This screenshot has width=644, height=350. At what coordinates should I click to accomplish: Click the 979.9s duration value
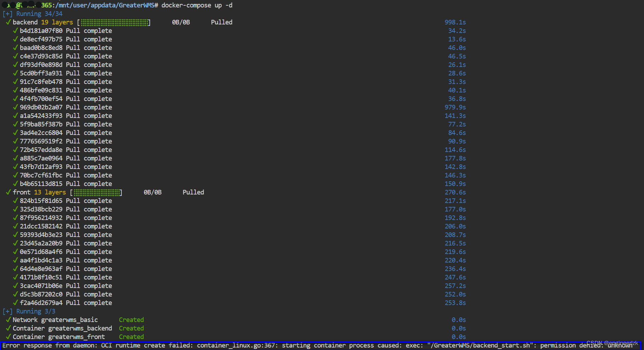[x=455, y=107]
